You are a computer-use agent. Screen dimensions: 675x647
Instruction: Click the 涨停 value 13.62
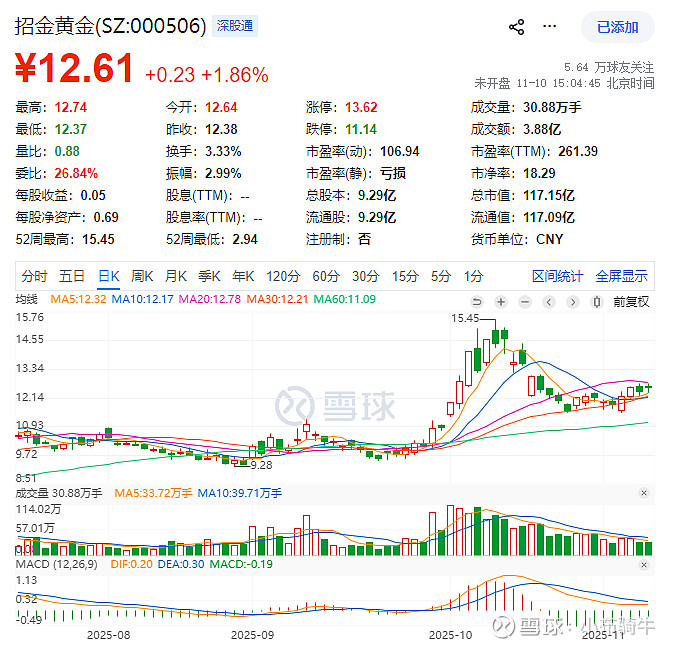click(361, 107)
